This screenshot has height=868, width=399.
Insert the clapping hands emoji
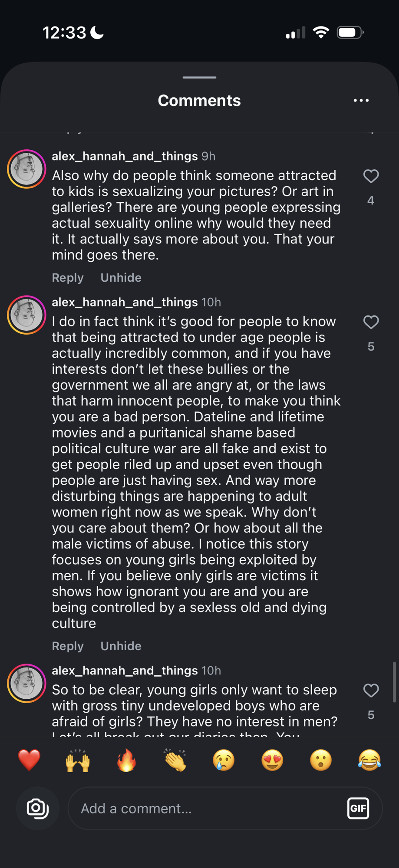pyautogui.click(x=175, y=760)
